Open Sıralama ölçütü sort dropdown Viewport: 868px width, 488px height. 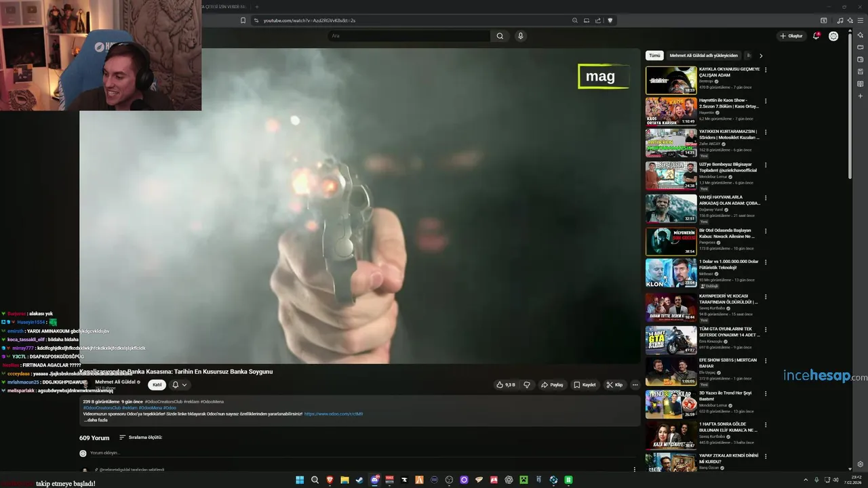click(x=141, y=437)
